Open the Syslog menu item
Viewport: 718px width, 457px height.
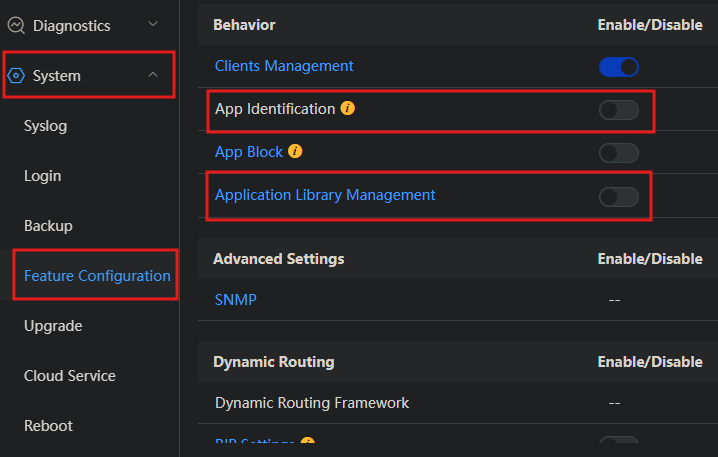(x=45, y=126)
